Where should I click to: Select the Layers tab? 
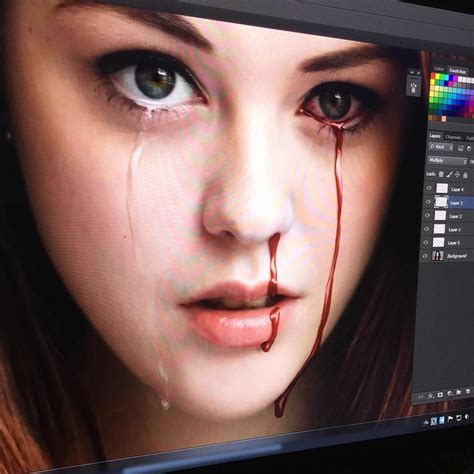435,136
